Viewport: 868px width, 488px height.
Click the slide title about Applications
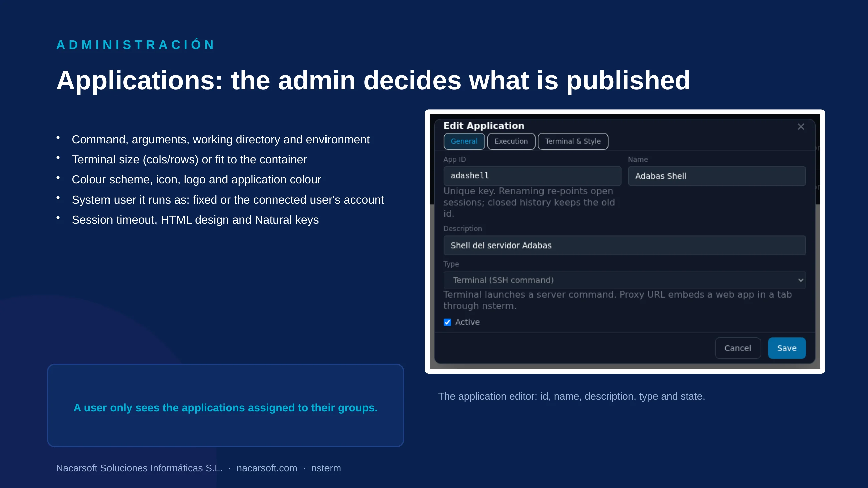tap(373, 80)
